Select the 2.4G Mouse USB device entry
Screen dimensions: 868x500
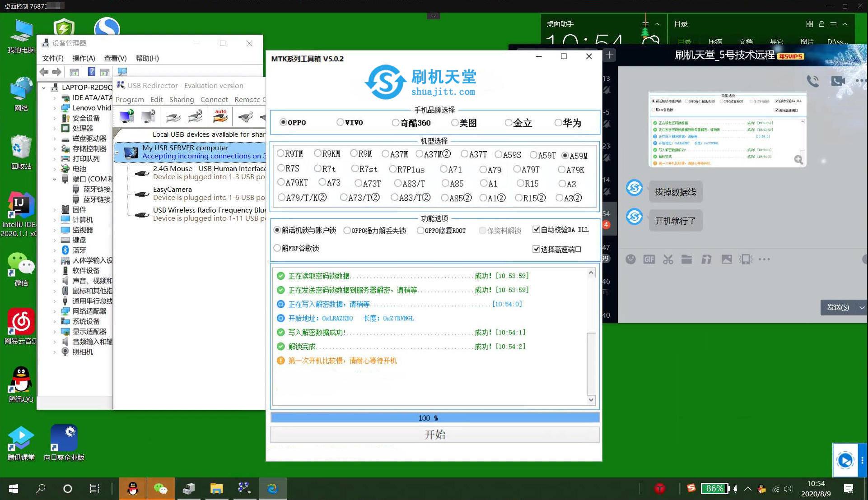(x=200, y=172)
